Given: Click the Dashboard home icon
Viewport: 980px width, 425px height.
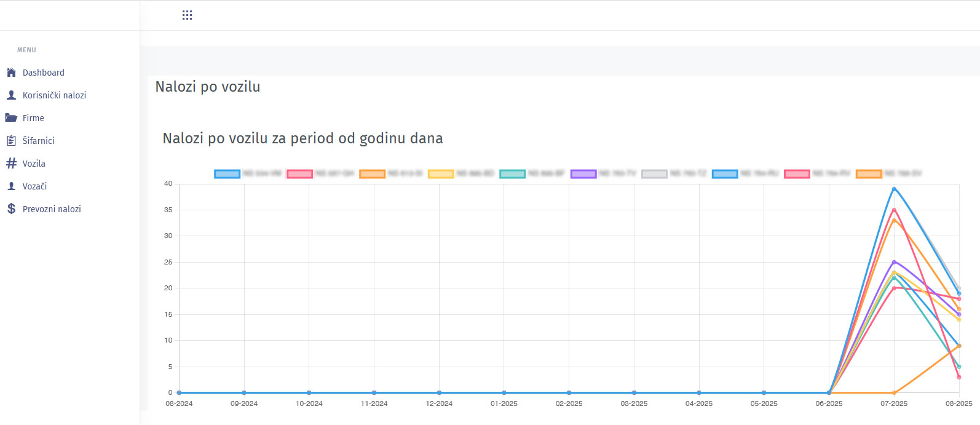Looking at the screenshot, I should [11, 73].
